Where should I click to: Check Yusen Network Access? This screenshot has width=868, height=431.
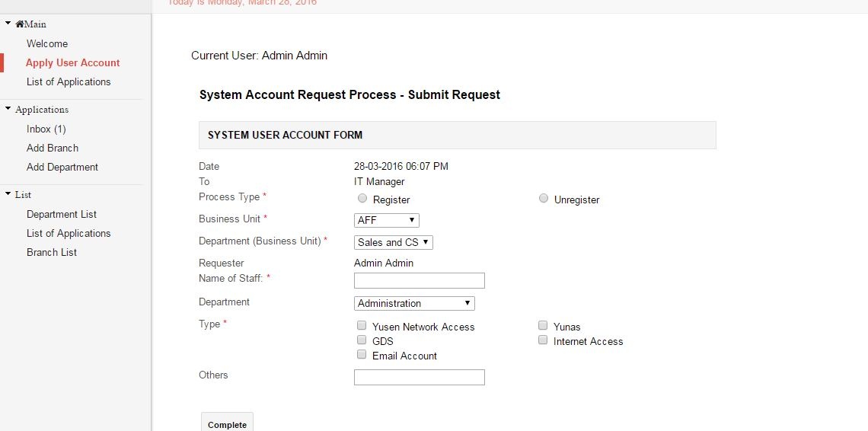(x=362, y=326)
